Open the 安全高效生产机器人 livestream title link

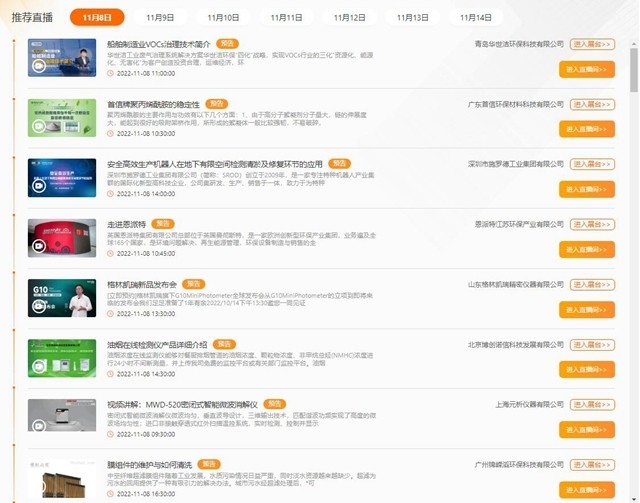click(214, 164)
